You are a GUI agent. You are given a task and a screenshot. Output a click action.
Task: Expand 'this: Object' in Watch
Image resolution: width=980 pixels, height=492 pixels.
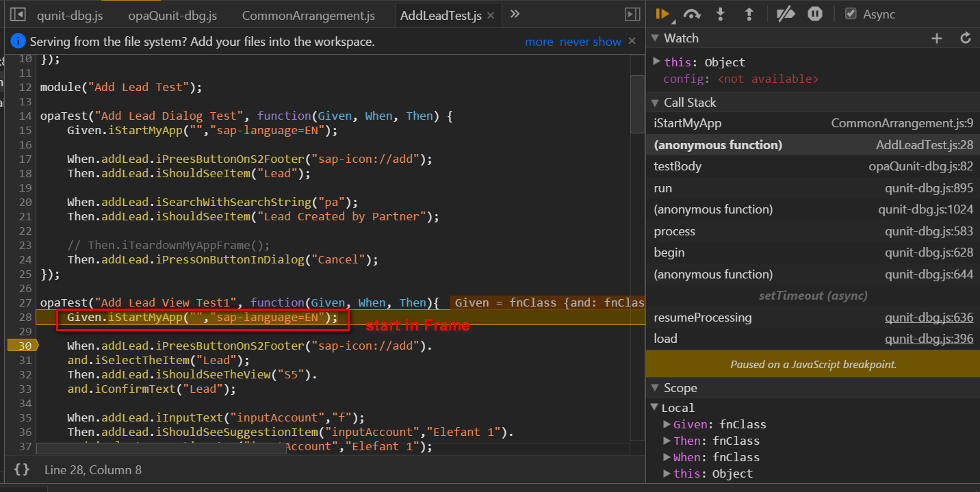pyautogui.click(x=656, y=62)
